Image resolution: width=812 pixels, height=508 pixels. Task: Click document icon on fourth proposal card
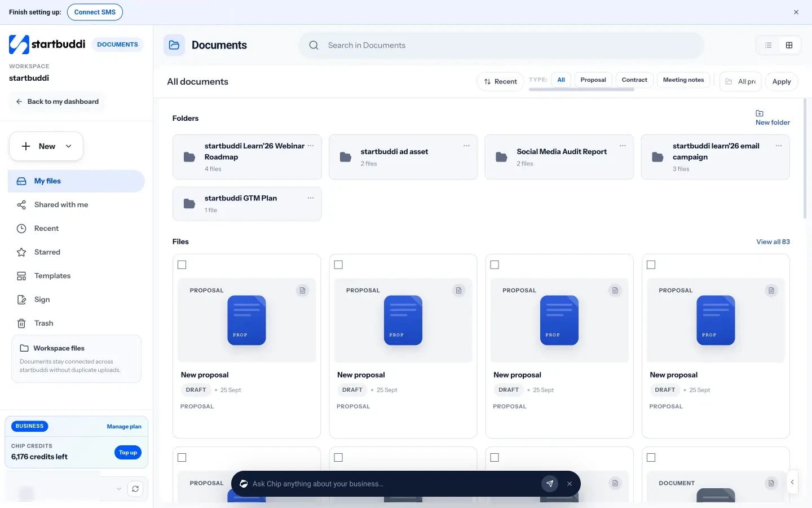click(x=771, y=290)
